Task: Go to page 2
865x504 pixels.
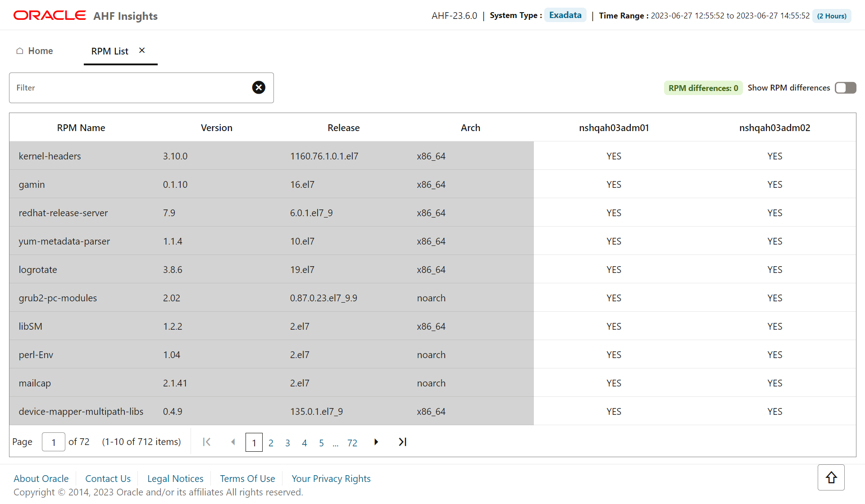Action: [x=271, y=443]
